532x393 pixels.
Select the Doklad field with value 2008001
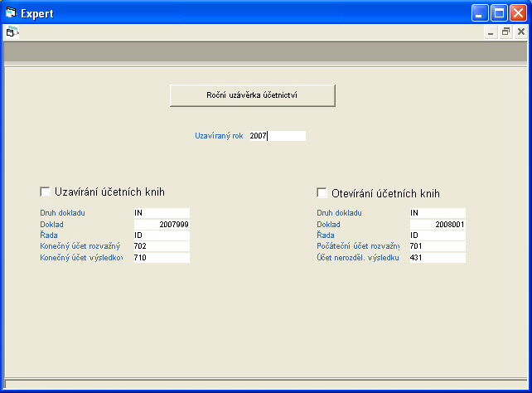click(x=437, y=225)
